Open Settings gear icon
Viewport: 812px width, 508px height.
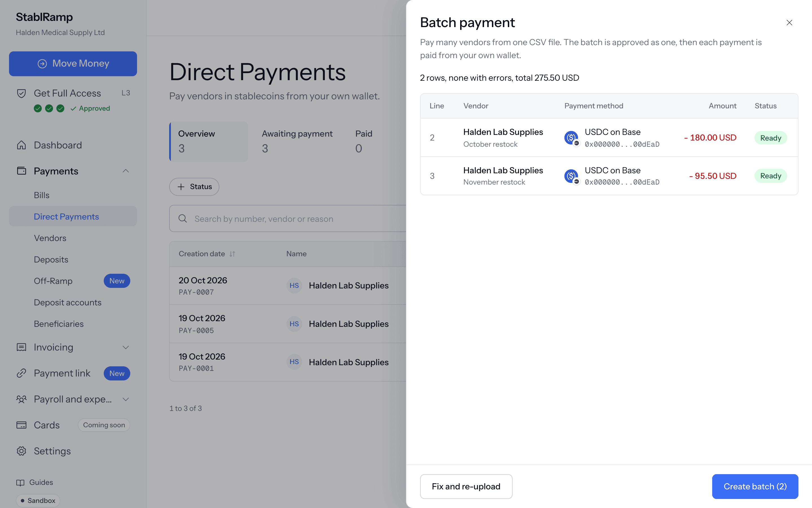point(21,451)
